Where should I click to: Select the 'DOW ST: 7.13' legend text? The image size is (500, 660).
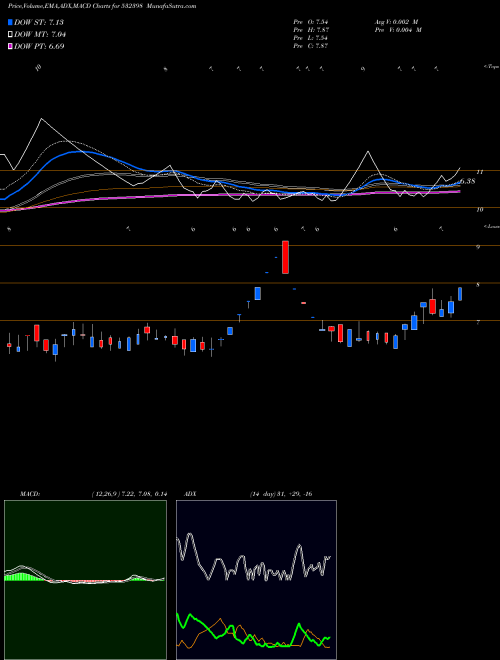pos(39,22)
